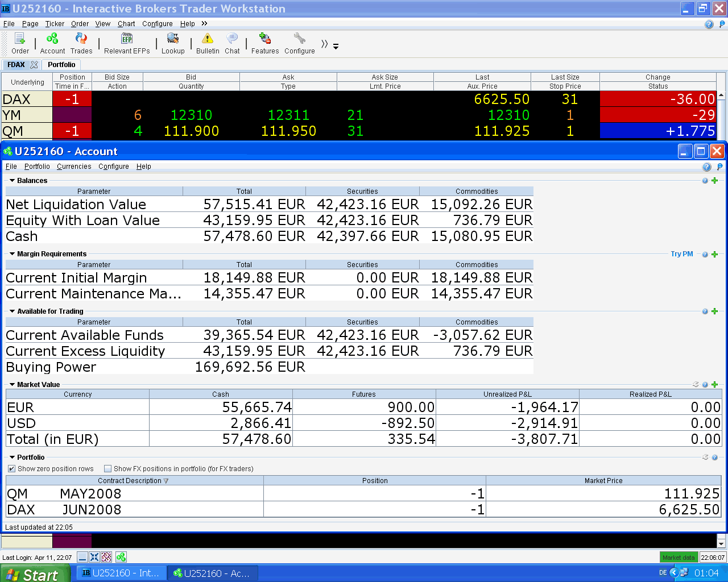Open Relevant EFPs tool

(x=127, y=43)
